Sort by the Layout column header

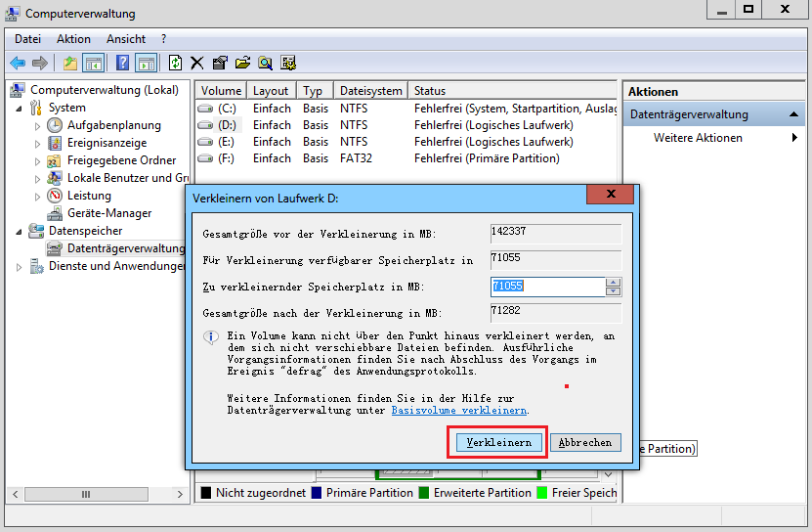click(x=271, y=91)
